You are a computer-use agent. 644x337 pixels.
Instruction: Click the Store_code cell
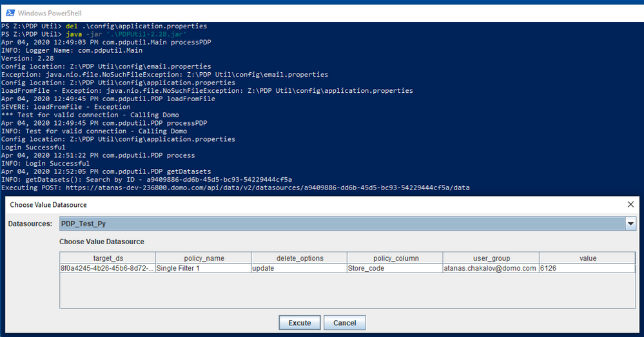click(396, 268)
